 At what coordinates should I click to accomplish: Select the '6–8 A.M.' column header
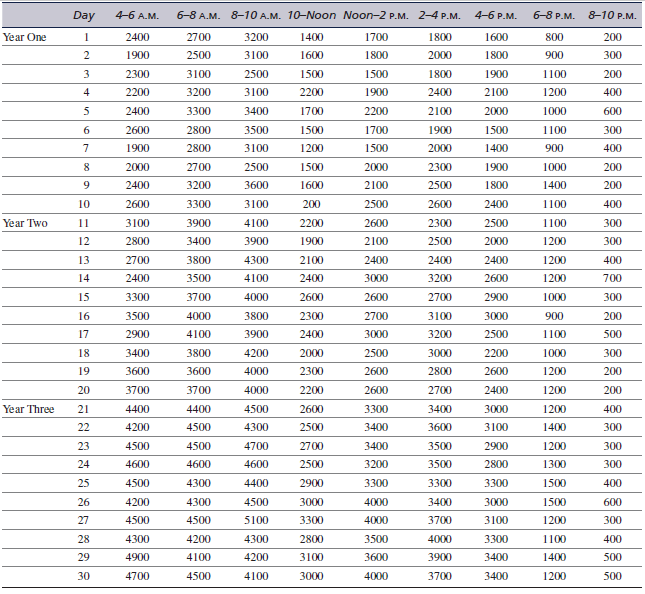click(198, 16)
